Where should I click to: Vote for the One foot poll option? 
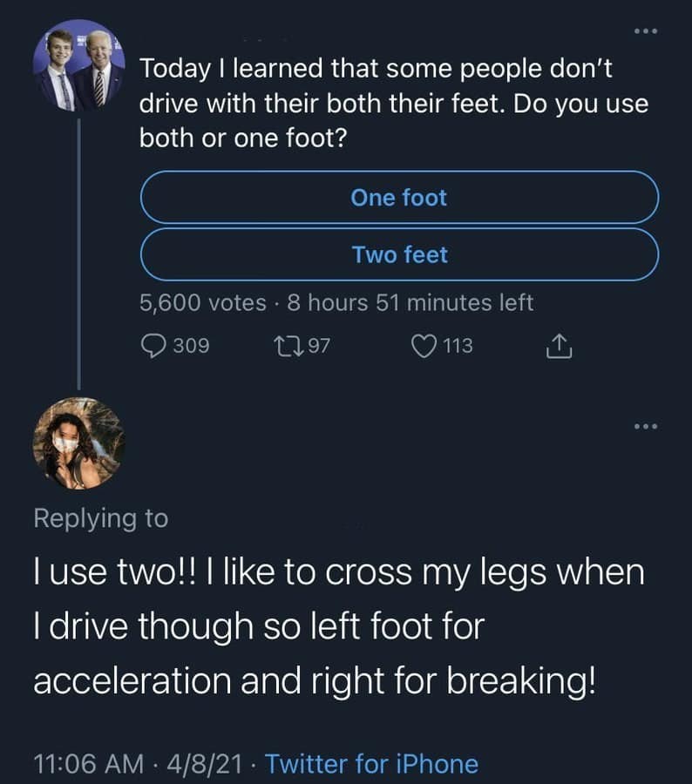pyautogui.click(x=400, y=197)
